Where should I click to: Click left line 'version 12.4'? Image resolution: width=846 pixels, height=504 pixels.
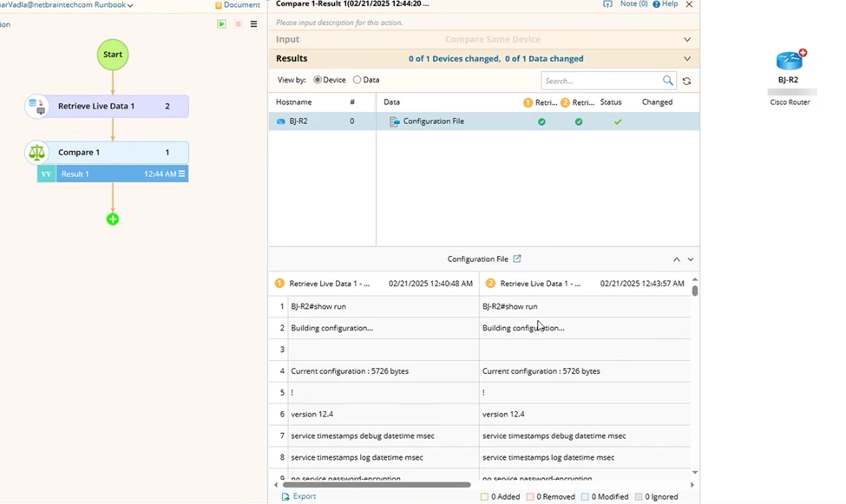pos(312,415)
